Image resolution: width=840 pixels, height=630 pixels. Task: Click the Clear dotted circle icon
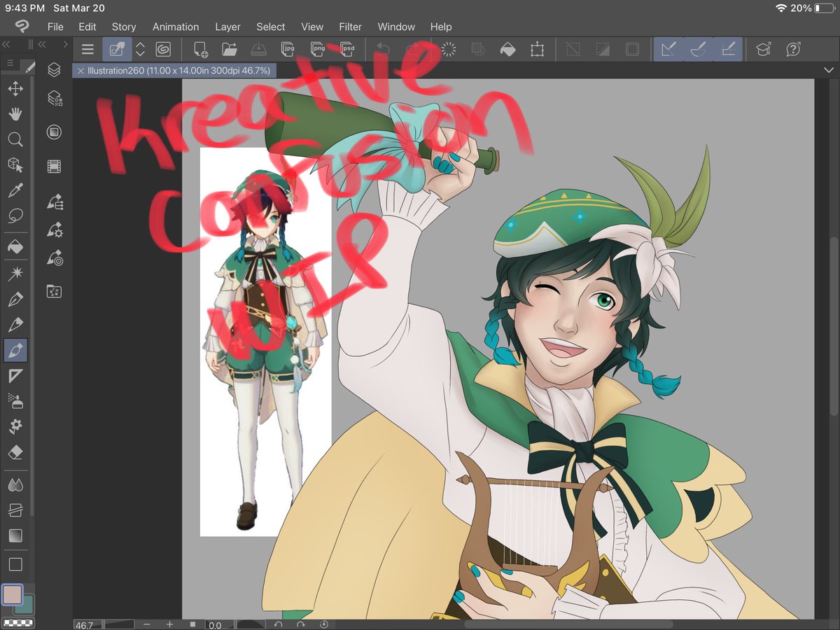pyautogui.click(x=449, y=49)
